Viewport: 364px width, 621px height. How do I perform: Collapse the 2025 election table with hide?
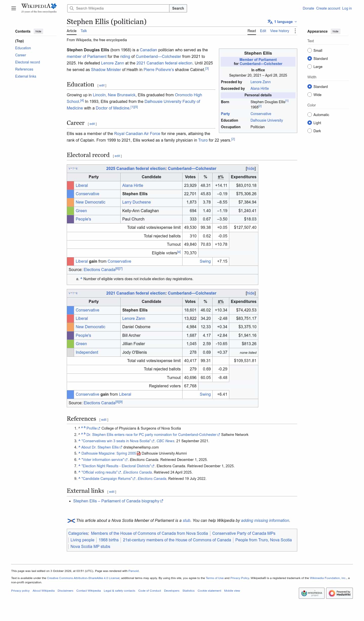(x=251, y=168)
